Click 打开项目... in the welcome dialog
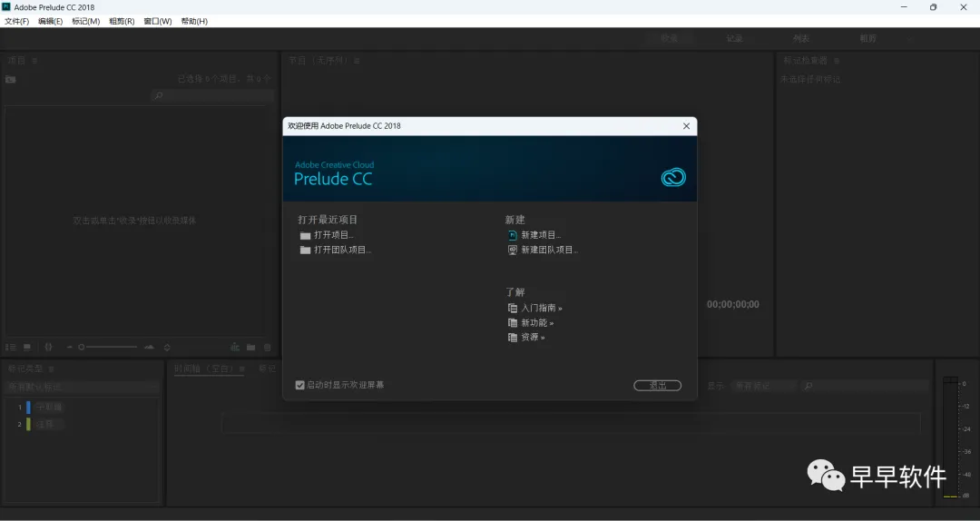980x521 pixels. coord(334,235)
